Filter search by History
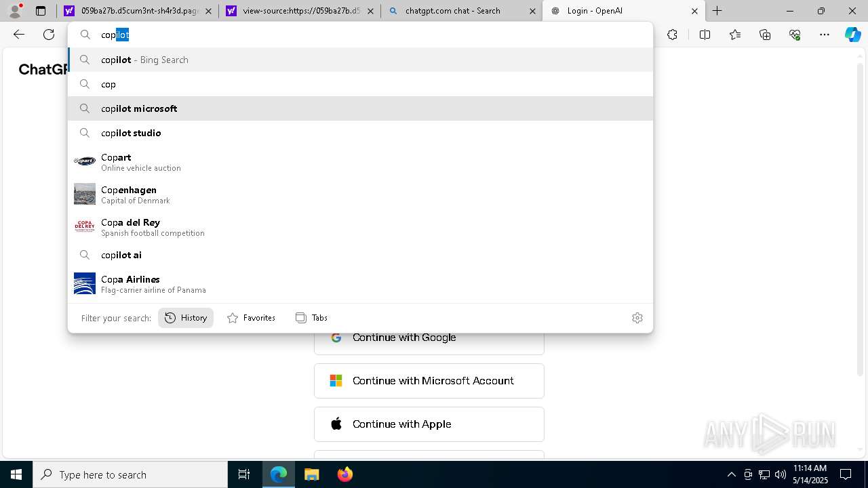 pos(186,318)
